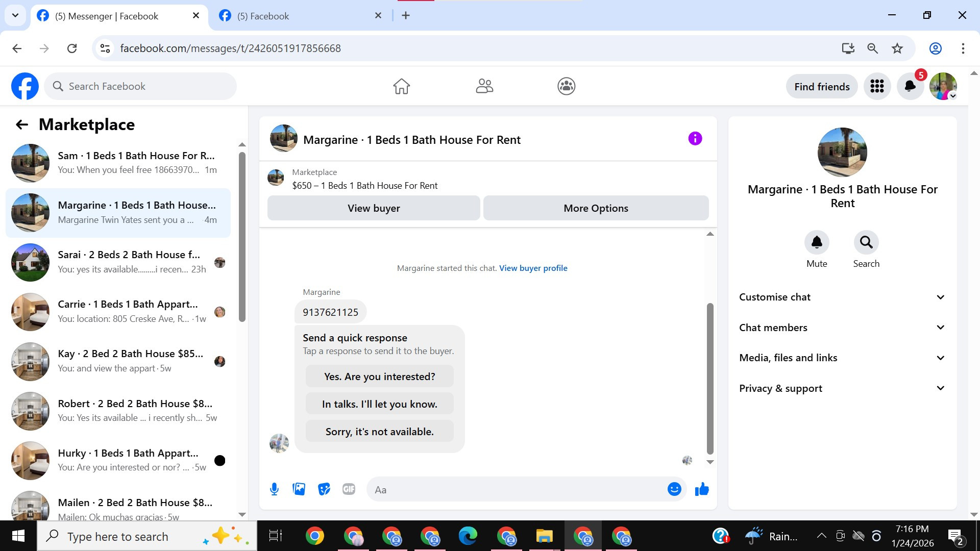The height and width of the screenshot is (551, 980).
Task: Expand the Chat members section
Action: (842, 328)
